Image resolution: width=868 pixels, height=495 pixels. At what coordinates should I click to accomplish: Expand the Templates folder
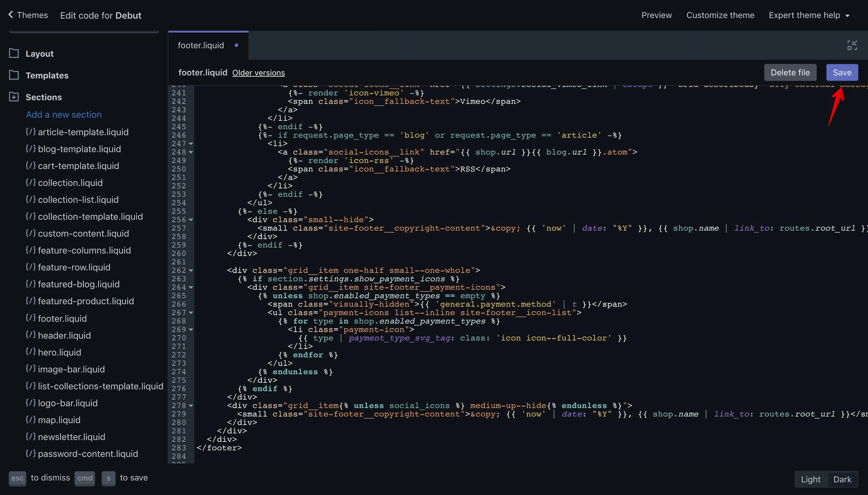point(47,75)
